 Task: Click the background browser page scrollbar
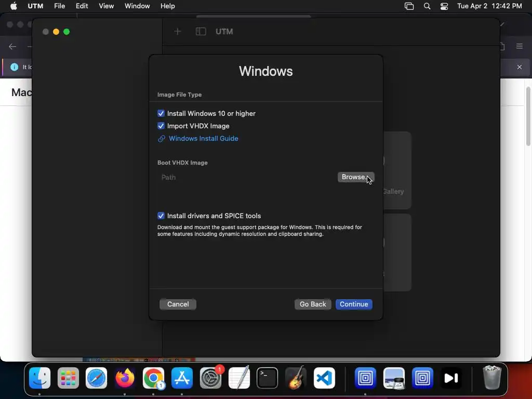coord(528,116)
